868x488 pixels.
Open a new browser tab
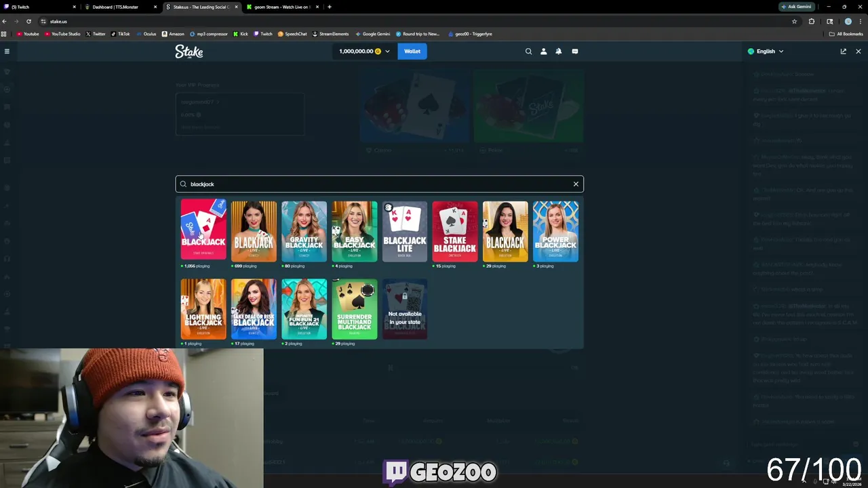[x=330, y=7]
